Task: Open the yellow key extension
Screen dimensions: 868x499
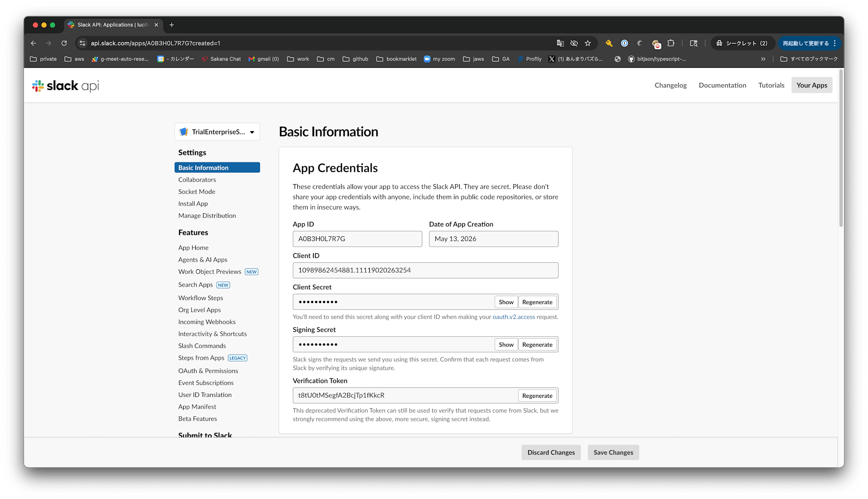Action: pos(609,43)
